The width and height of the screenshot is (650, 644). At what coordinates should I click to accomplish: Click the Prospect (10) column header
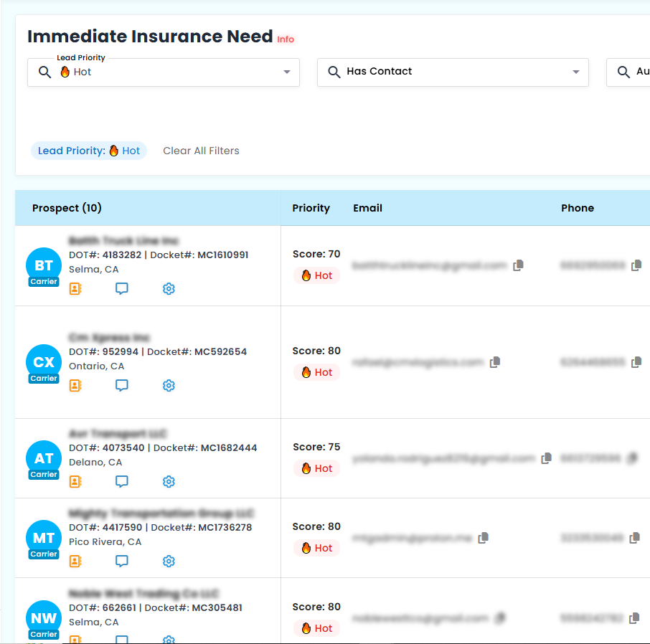coord(67,208)
